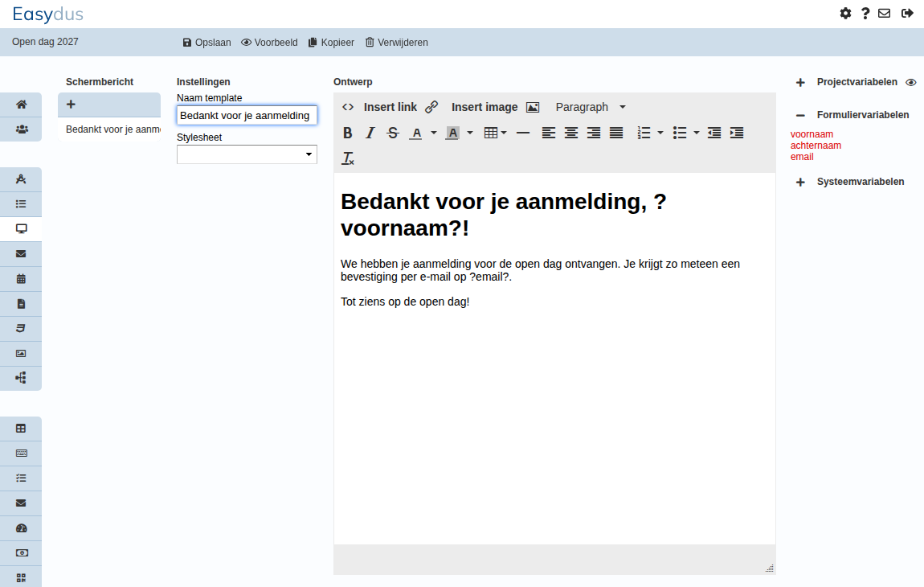Open the help question mark icon
924x587 pixels.
coord(865,13)
